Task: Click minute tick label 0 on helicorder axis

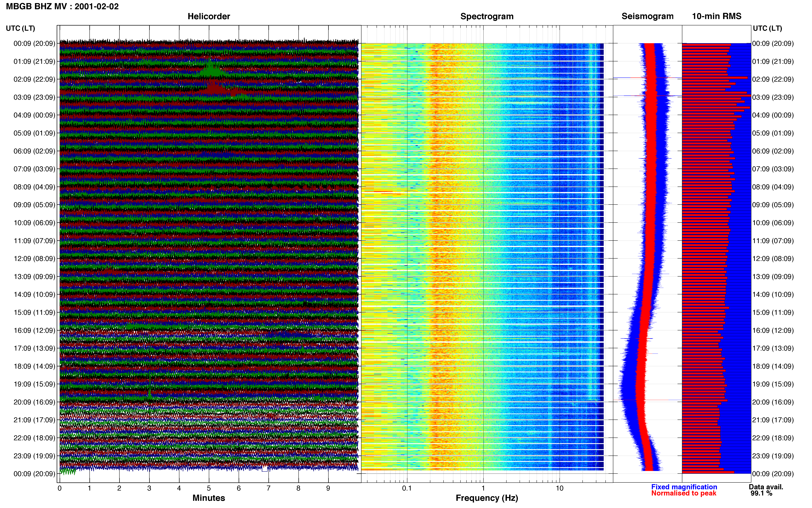Action: [60, 488]
